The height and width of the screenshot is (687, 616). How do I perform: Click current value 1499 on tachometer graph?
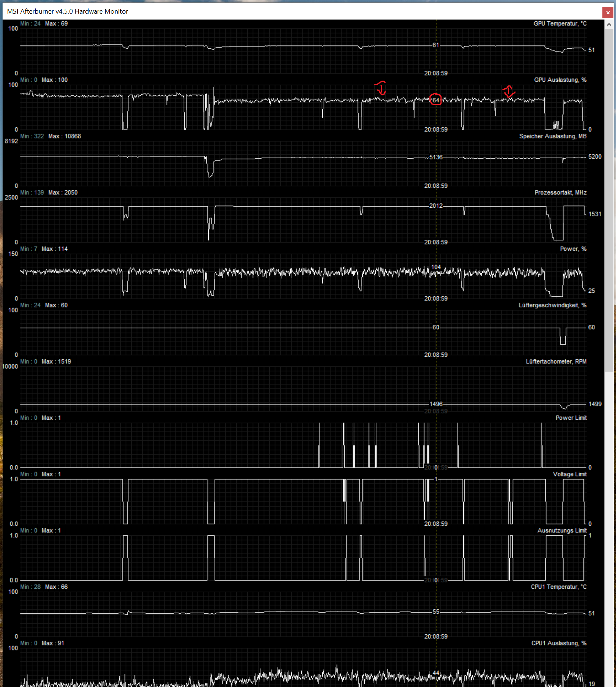point(595,404)
